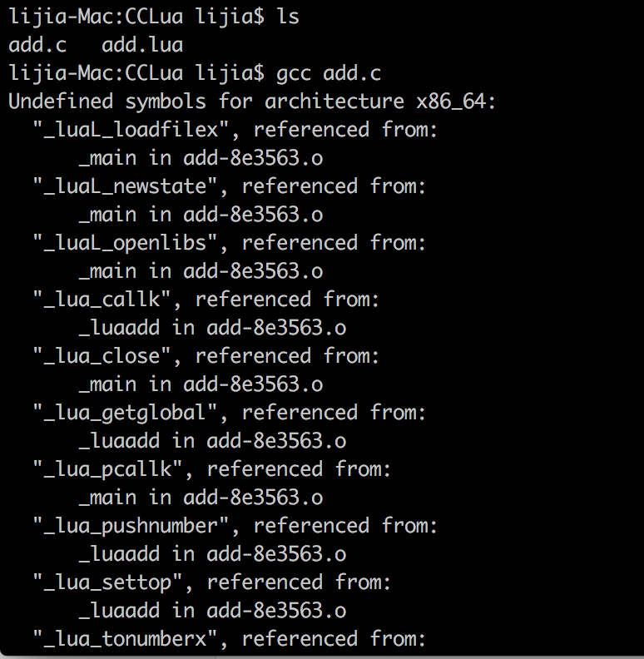Click _main reference below the _lua_pcallk line
The width and height of the screenshot is (644, 659).
[107, 498]
